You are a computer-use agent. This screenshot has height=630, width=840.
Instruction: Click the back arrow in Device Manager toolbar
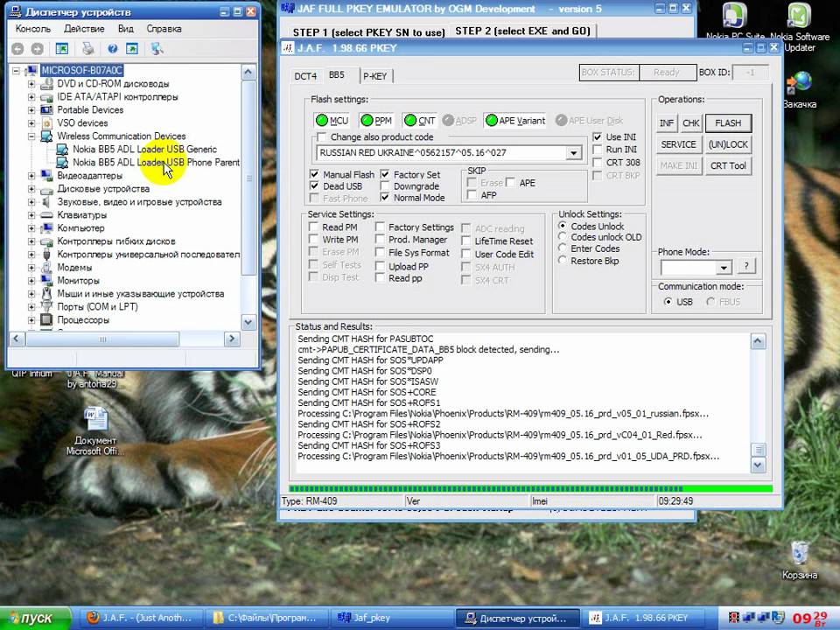pos(17,49)
